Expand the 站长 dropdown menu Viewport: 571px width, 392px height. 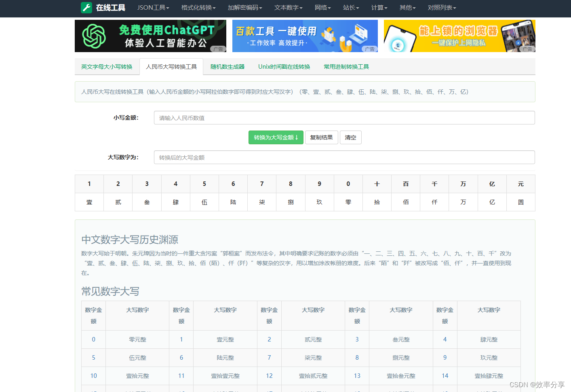pos(351,8)
